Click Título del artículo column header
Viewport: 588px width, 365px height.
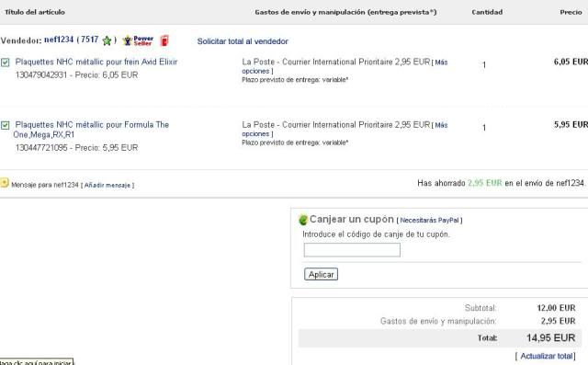[x=35, y=12]
